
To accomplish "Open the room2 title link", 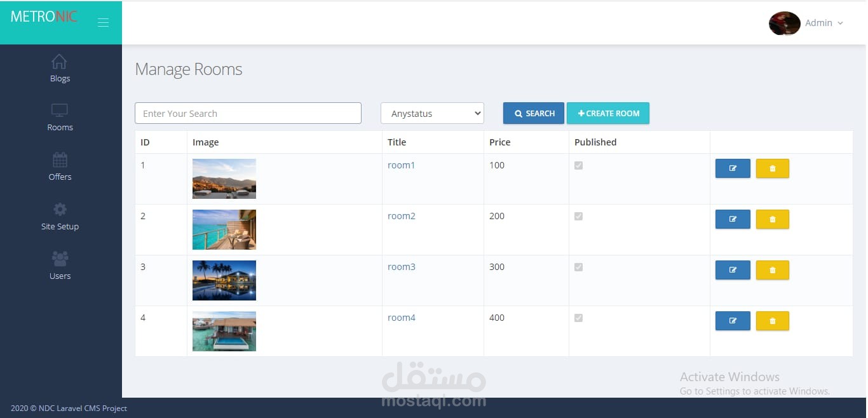I will click(x=402, y=216).
